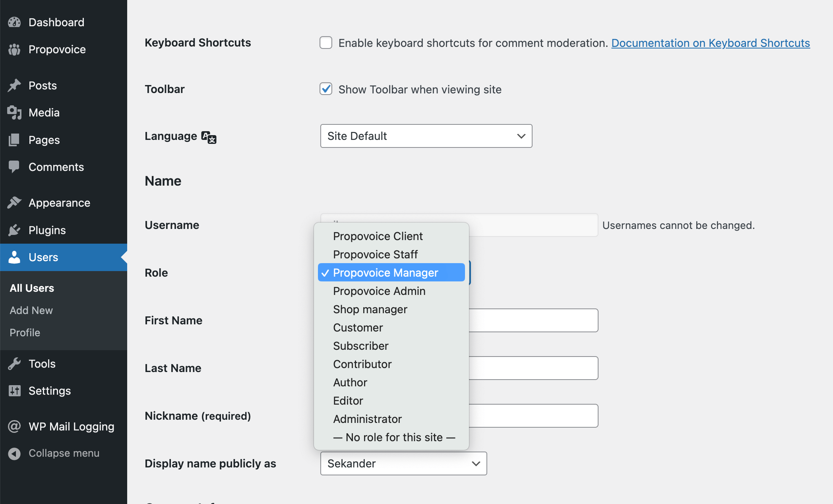This screenshot has width=833, height=504.
Task: Select Editor role option
Action: [x=391, y=401]
